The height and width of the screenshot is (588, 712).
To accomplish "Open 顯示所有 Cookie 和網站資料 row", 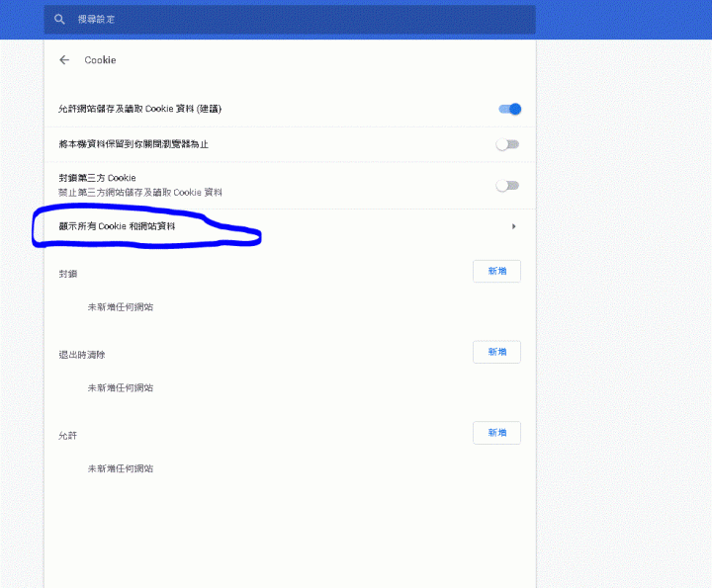I will (x=290, y=226).
